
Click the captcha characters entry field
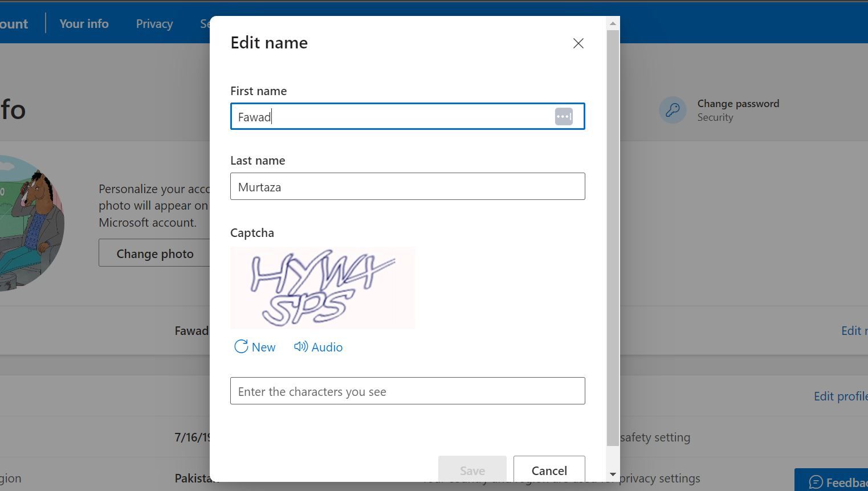(407, 391)
